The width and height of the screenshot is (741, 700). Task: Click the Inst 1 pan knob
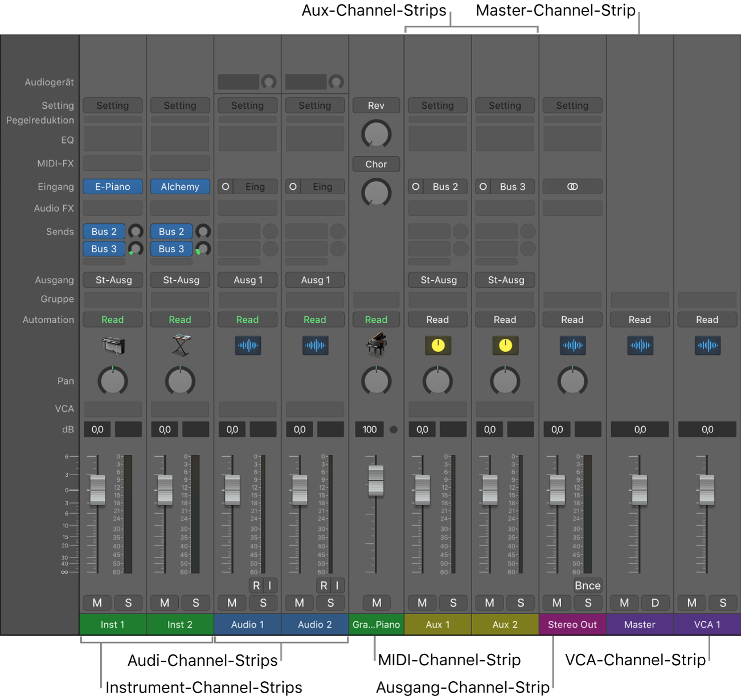click(113, 381)
